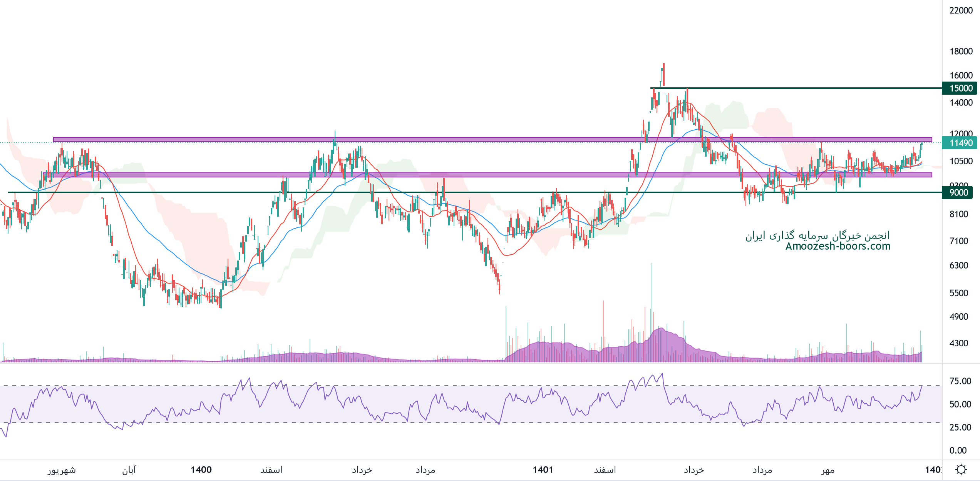Click the 1400 year label on time axis
The image size is (980, 481).
[201, 470]
